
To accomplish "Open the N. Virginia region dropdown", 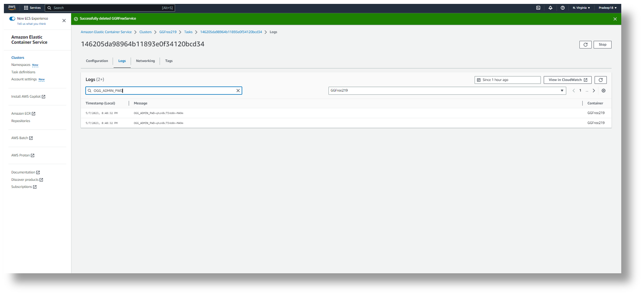I will coord(581,8).
